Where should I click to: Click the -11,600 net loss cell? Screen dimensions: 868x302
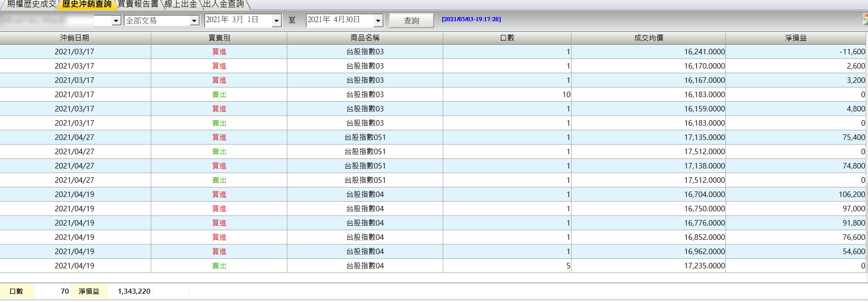click(x=796, y=52)
